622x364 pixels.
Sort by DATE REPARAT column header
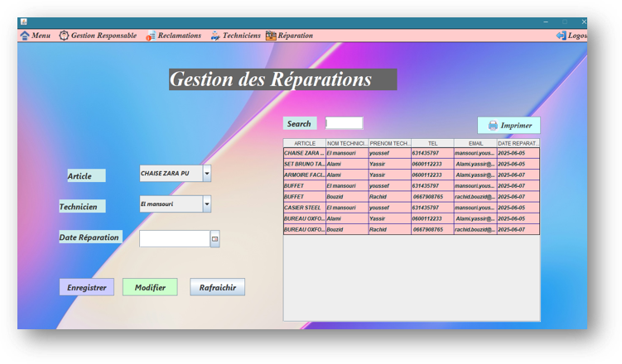518,143
